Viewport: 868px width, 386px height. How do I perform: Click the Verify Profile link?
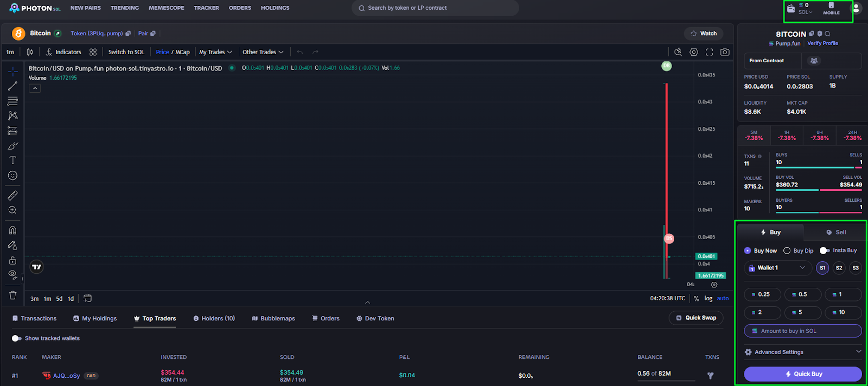822,43
